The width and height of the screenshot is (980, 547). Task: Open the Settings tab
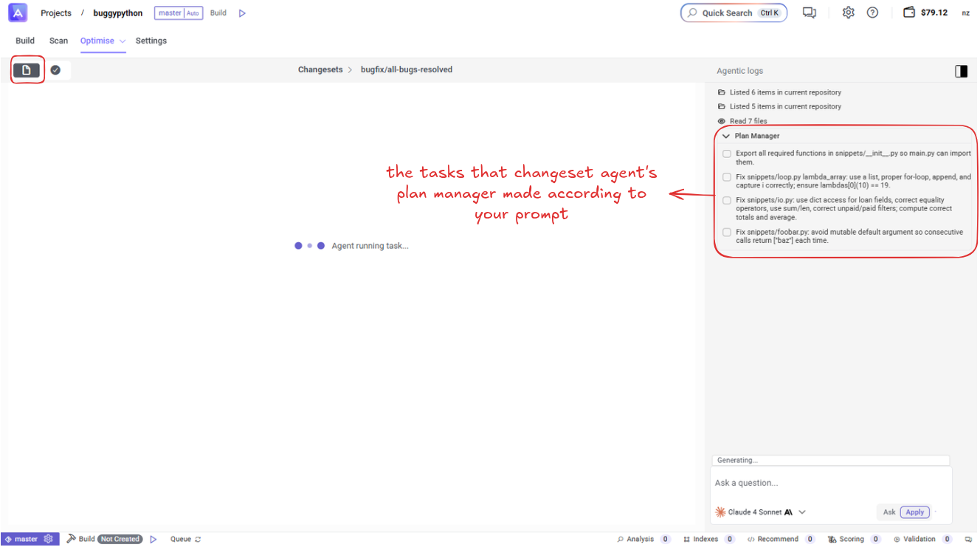pos(151,41)
